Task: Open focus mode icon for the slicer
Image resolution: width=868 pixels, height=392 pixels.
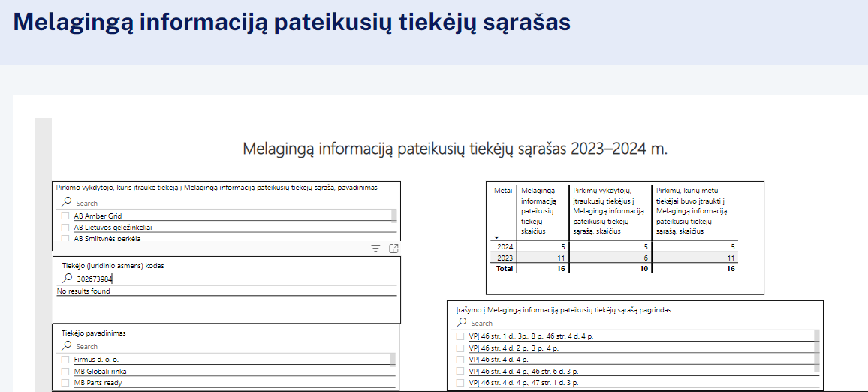Action: 393,249
